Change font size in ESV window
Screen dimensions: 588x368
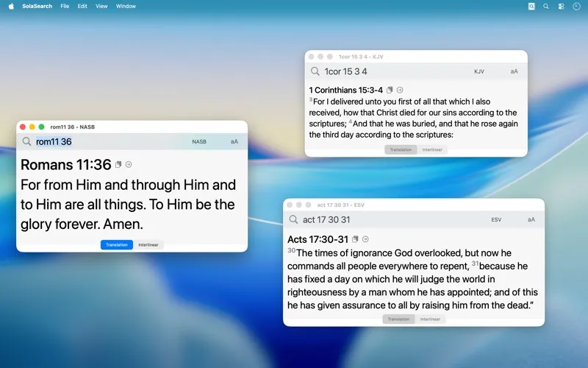(531, 219)
